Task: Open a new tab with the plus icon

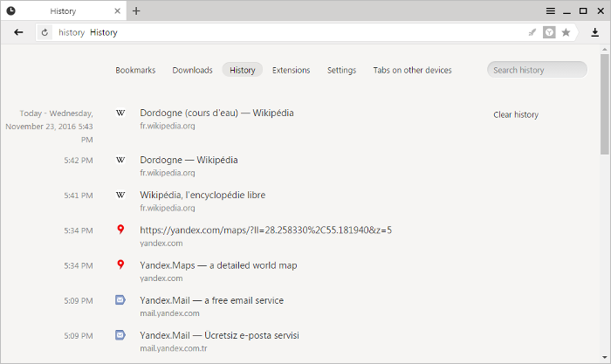Action: point(136,11)
